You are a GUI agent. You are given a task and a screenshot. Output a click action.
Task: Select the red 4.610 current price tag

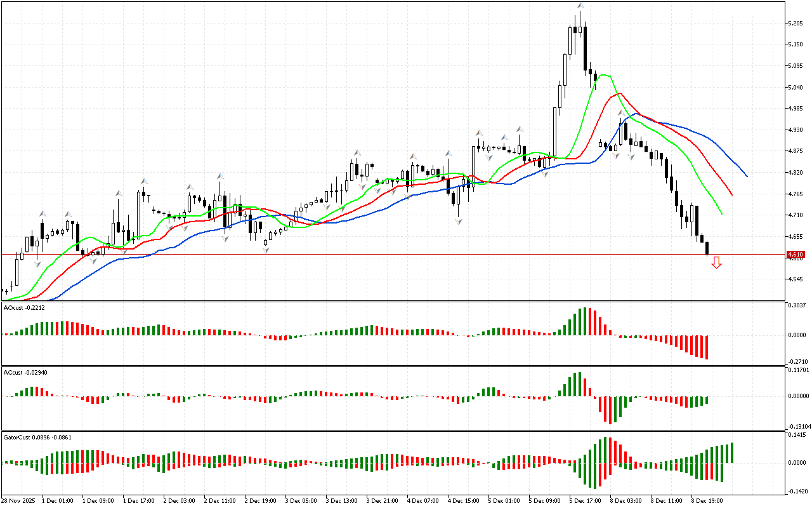[794, 255]
